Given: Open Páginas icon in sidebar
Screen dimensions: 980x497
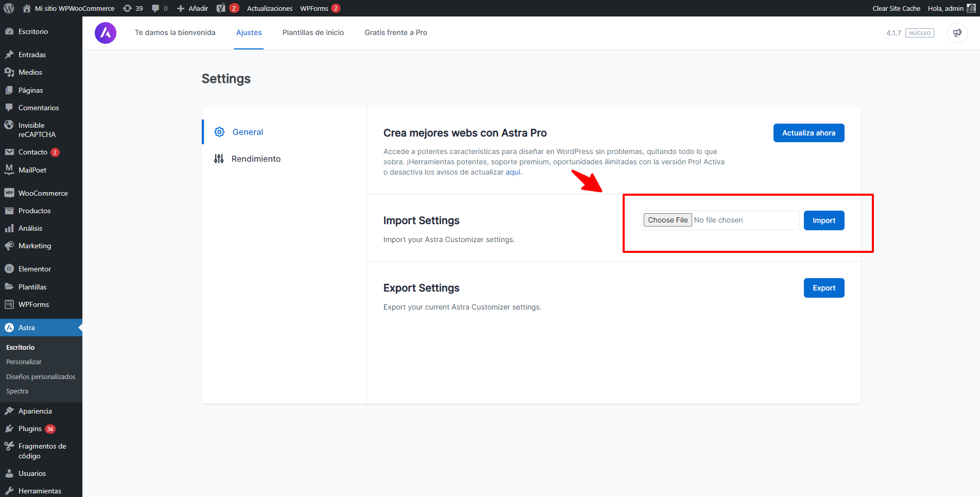Looking at the screenshot, I should tap(9, 90).
